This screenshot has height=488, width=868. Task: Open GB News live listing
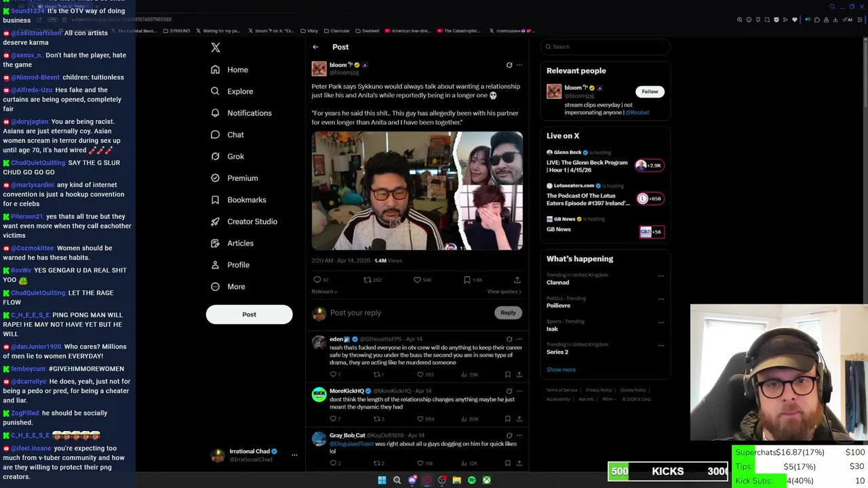click(605, 227)
